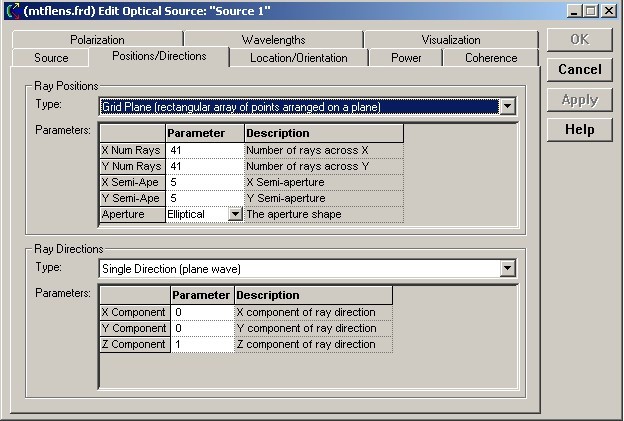Screen dimensions: 624x421
Task: Click the Help button
Action: tap(580, 129)
